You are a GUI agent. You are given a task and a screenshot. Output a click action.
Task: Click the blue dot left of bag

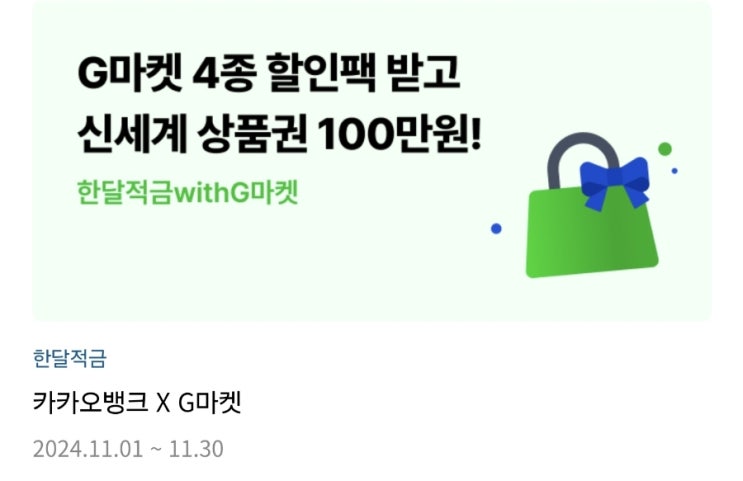(496, 228)
